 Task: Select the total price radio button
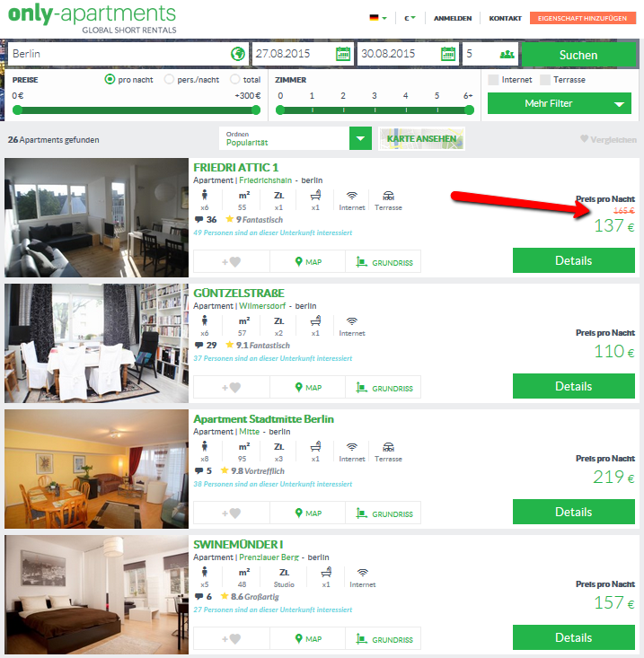point(235,79)
